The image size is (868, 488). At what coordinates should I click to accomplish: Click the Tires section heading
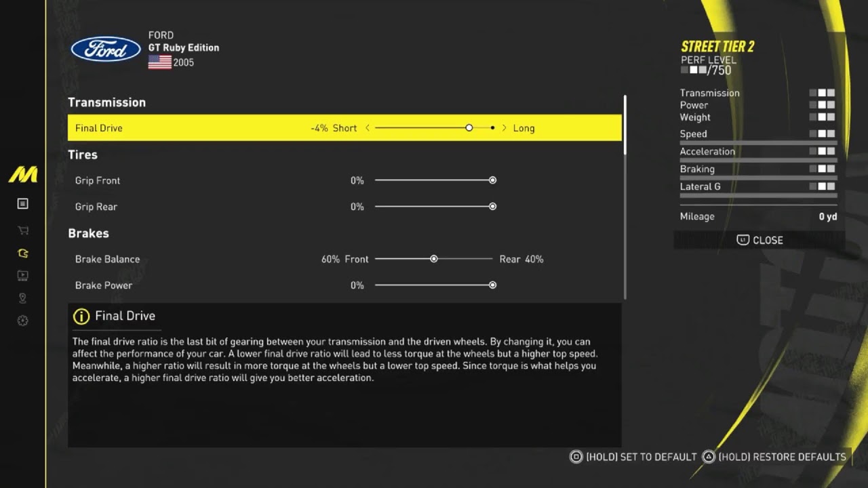83,155
